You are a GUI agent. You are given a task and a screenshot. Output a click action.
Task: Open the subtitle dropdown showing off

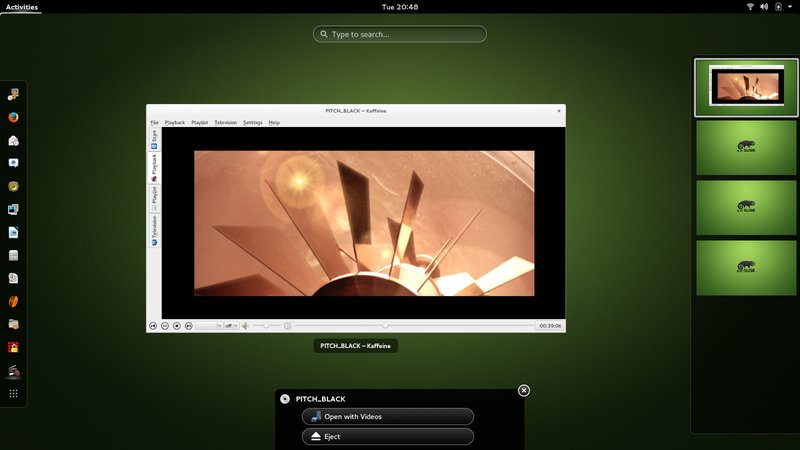[x=231, y=326]
